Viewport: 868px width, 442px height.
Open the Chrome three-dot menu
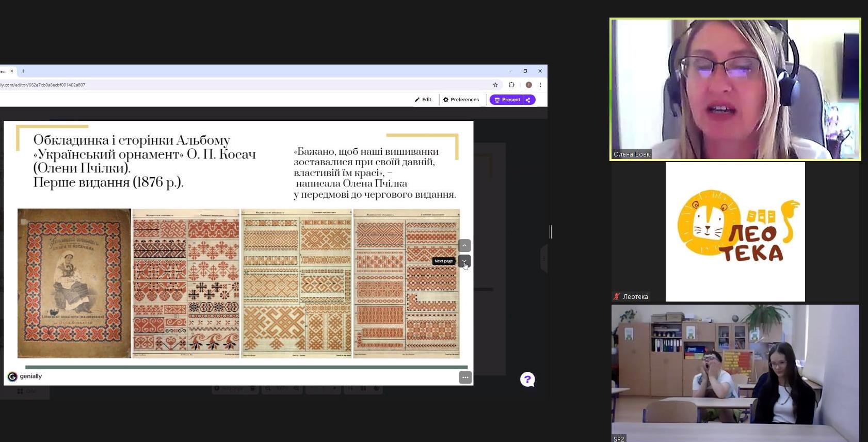pyautogui.click(x=540, y=85)
